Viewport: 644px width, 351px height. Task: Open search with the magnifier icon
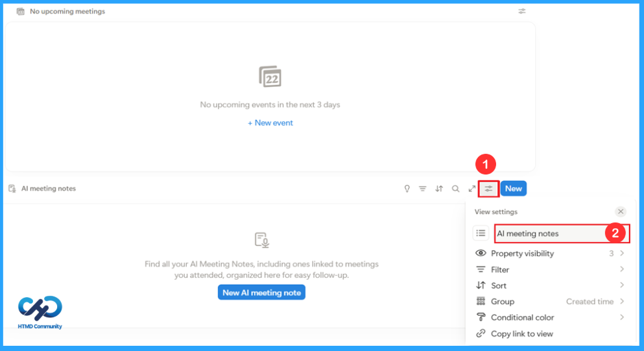point(455,189)
